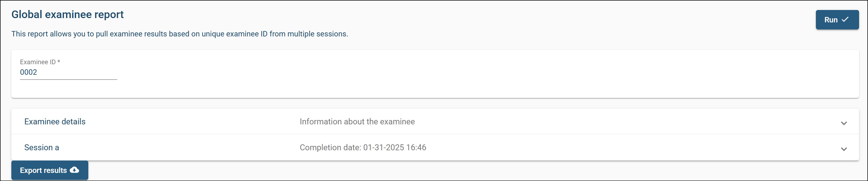
Task: Expand Examinee details with its chevron
Action: click(x=844, y=123)
